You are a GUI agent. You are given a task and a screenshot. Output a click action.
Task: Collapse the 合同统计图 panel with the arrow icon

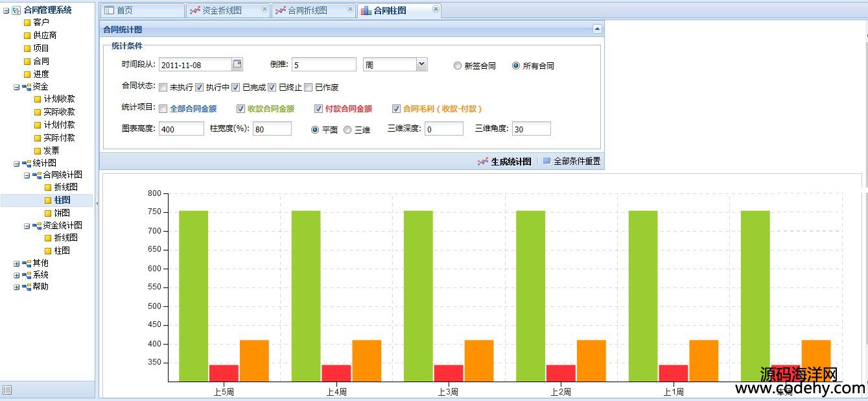pyautogui.click(x=597, y=29)
